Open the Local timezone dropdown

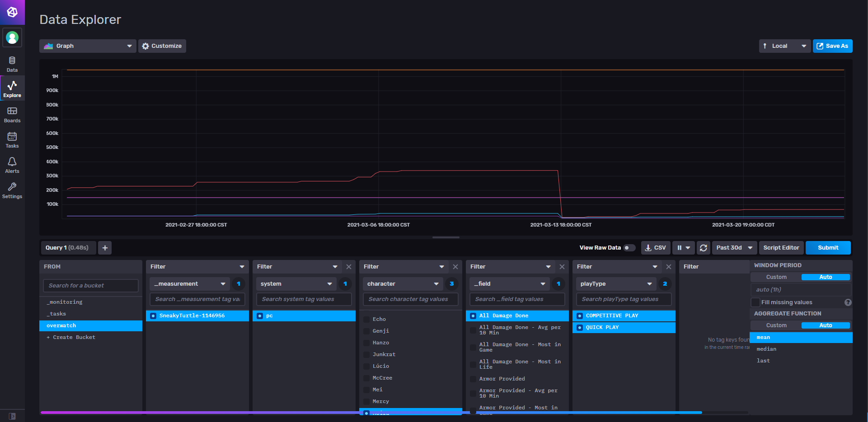[784, 46]
